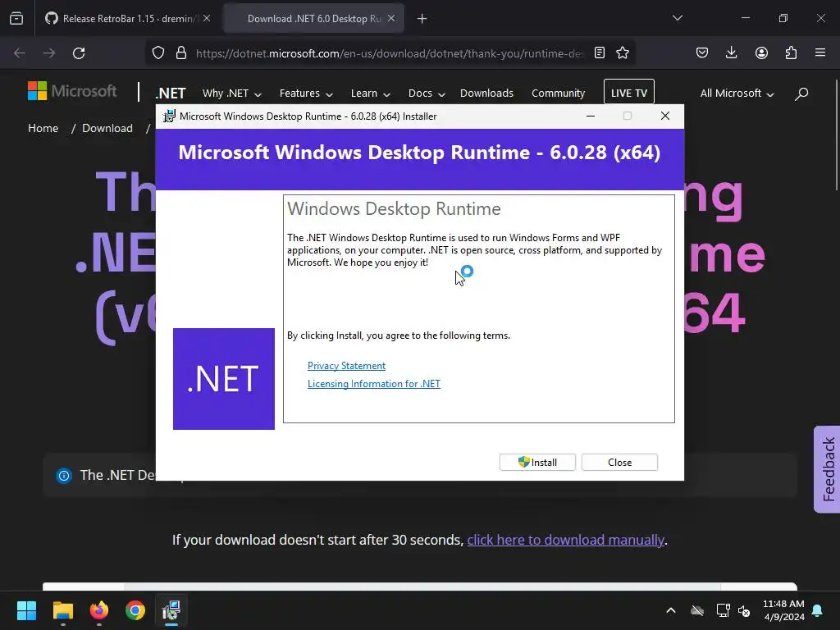
Task: Click the network display tray icon
Action: coord(723,610)
